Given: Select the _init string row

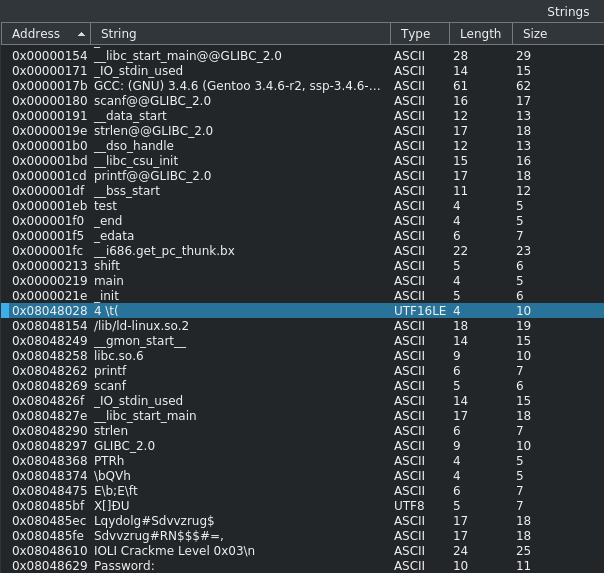Looking at the screenshot, I should (302, 296).
